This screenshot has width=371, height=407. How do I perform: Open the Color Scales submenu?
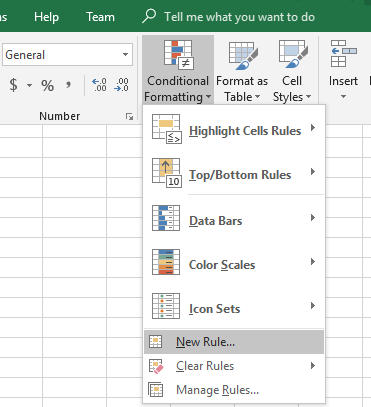[234, 263]
